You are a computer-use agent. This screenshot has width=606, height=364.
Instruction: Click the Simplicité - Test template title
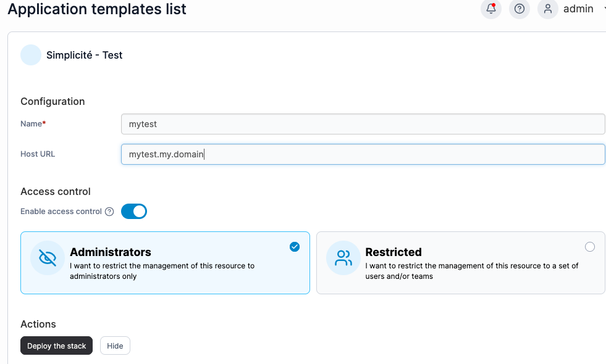pos(85,55)
